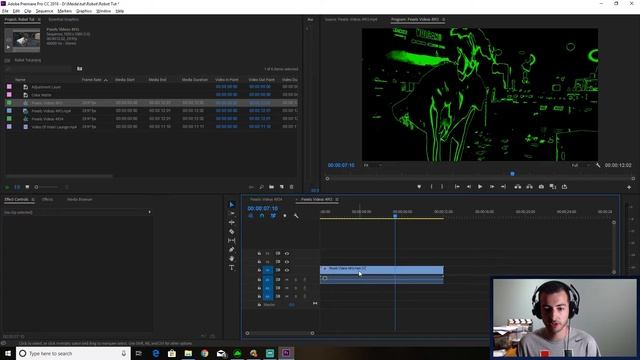This screenshot has width=640, height=360.
Task: Open Program monitor panel tab menu
Action: coord(444,20)
